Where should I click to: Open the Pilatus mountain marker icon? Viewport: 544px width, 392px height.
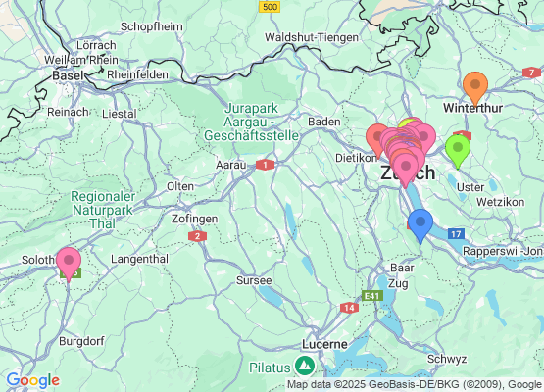click(x=304, y=366)
